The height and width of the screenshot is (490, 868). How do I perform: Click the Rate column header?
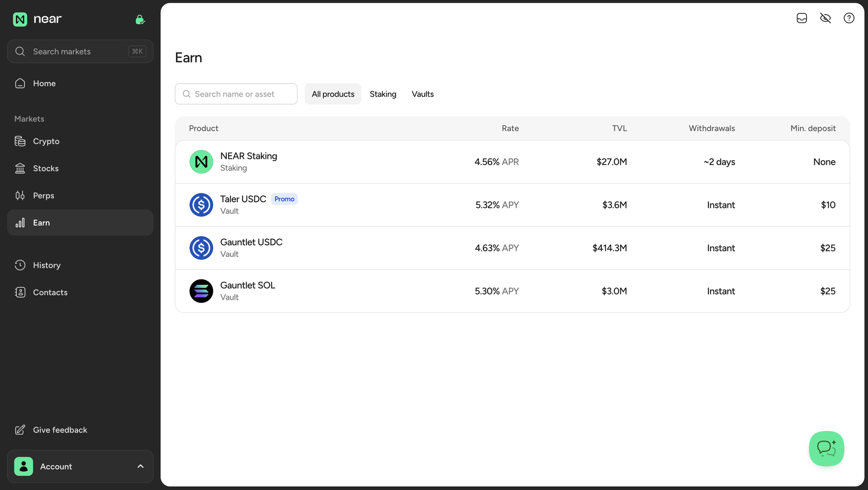pyautogui.click(x=510, y=128)
